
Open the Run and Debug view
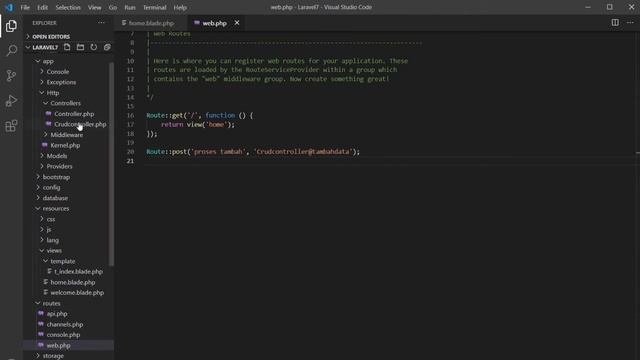11,100
